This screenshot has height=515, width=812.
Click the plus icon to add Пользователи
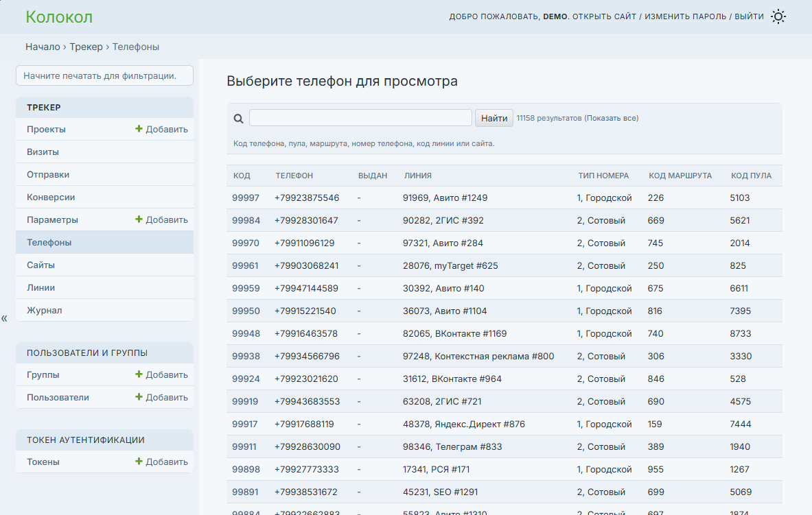pos(138,397)
